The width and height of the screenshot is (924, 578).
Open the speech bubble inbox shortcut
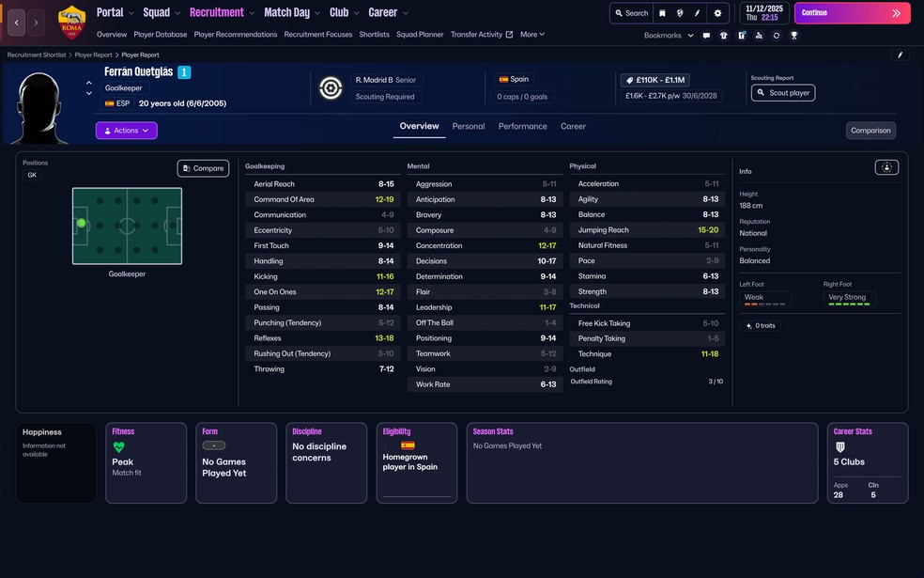point(706,36)
